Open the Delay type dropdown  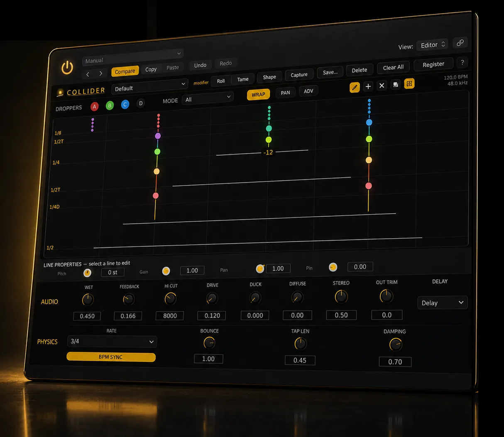click(x=442, y=303)
